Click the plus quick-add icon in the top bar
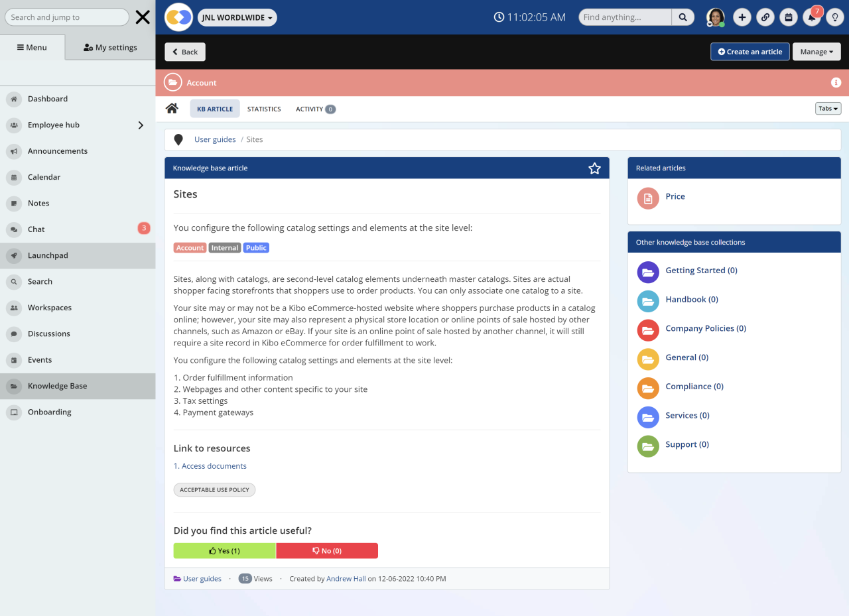 [742, 17]
